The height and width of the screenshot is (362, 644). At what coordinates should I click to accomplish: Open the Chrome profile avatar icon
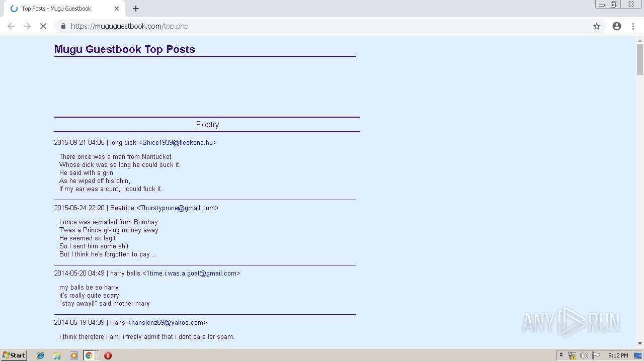click(x=617, y=26)
